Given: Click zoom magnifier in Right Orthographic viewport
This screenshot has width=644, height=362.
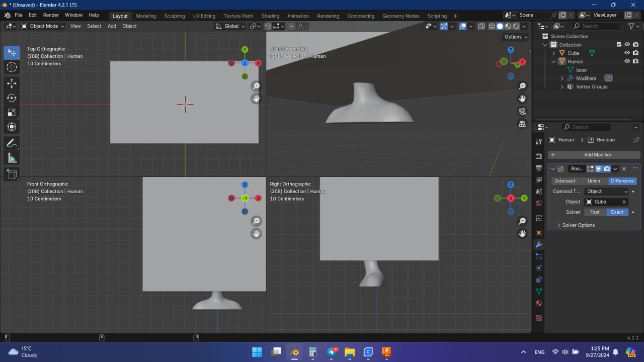Looking at the screenshot, I should tap(522, 221).
